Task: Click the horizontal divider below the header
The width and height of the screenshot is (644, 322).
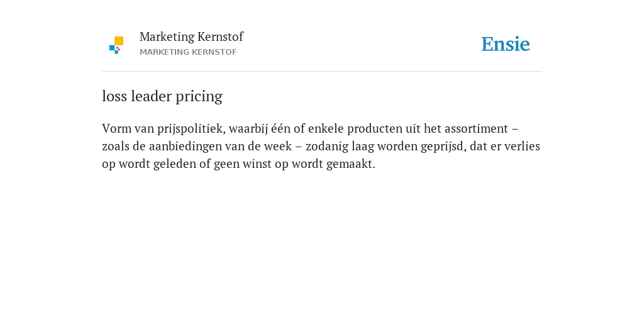Action: tap(322, 72)
